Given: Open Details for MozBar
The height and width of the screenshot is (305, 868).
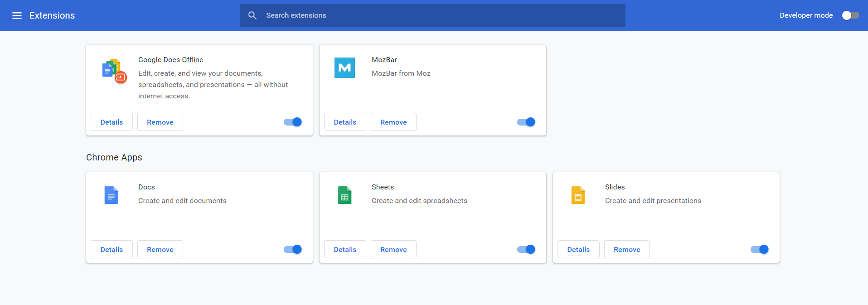Looking at the screenshot, I should tap(345, 122).
